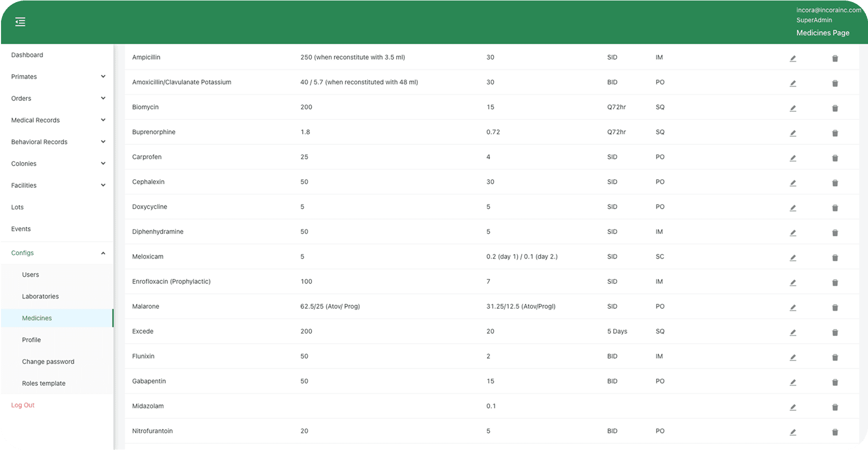Viewport: 868px width, 450px height.
Task: Delete the Biomycin medicine row
Action: 835,108
